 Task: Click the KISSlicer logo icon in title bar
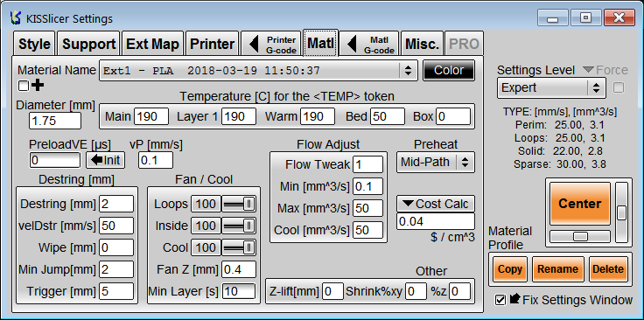(16, 18)
